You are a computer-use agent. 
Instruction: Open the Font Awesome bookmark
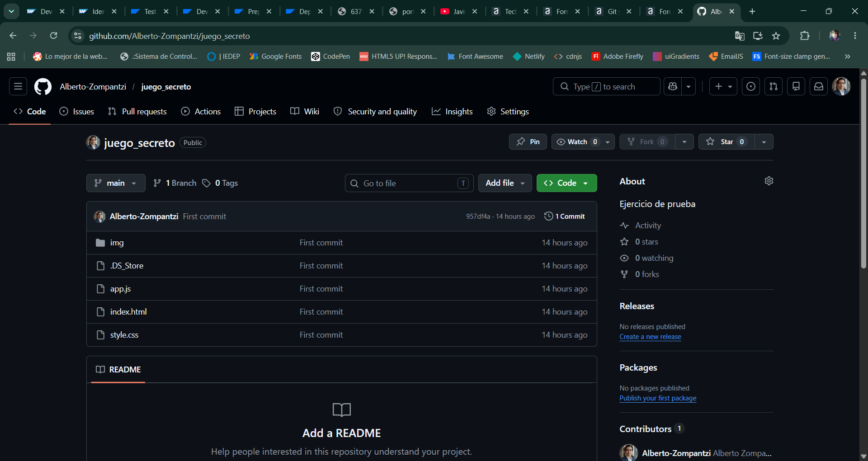point(475,56)
